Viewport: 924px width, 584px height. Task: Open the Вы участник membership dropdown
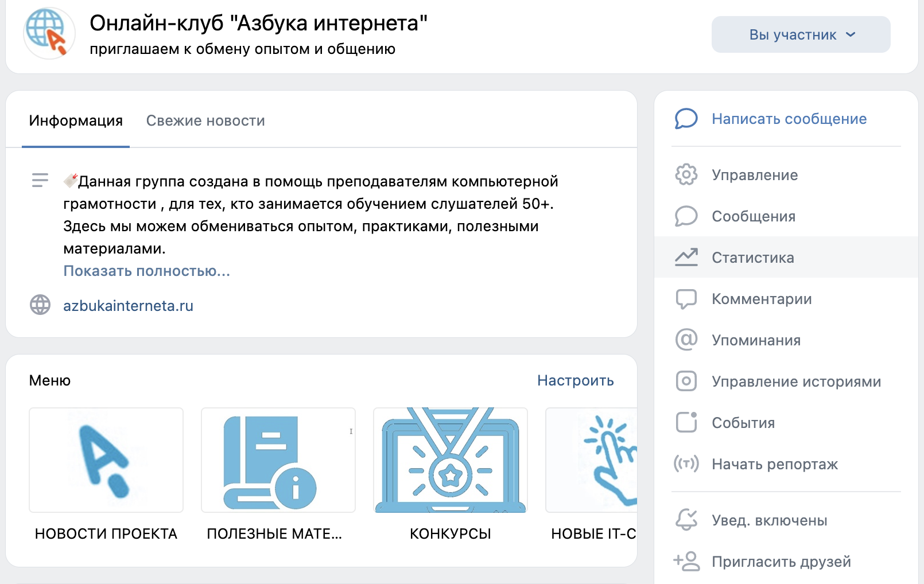click(x=801, y=34)
